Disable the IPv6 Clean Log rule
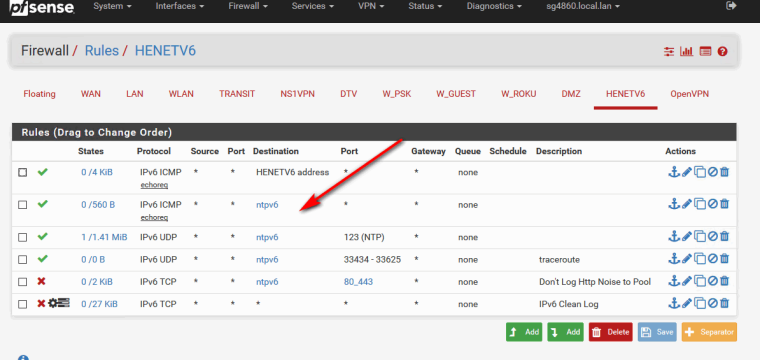Viewport: 760px width, 360px height. (x=712, y=303)
